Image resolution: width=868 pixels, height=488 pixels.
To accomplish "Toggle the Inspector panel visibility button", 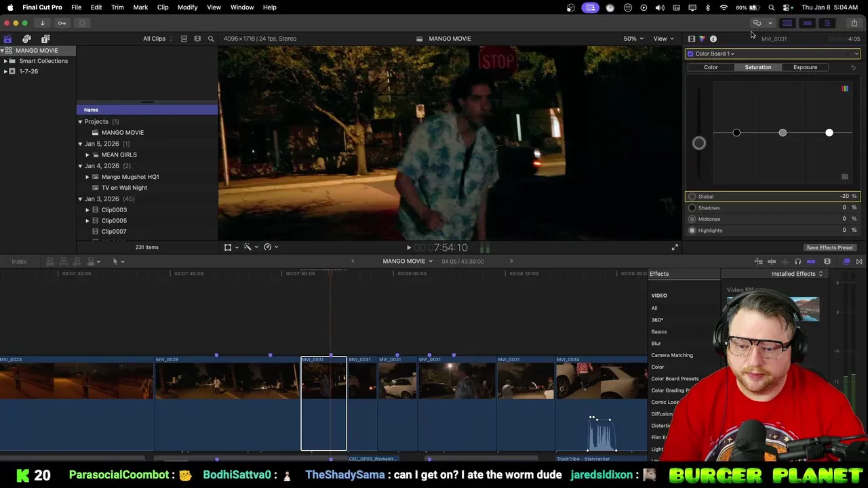I will click(827, 23).
